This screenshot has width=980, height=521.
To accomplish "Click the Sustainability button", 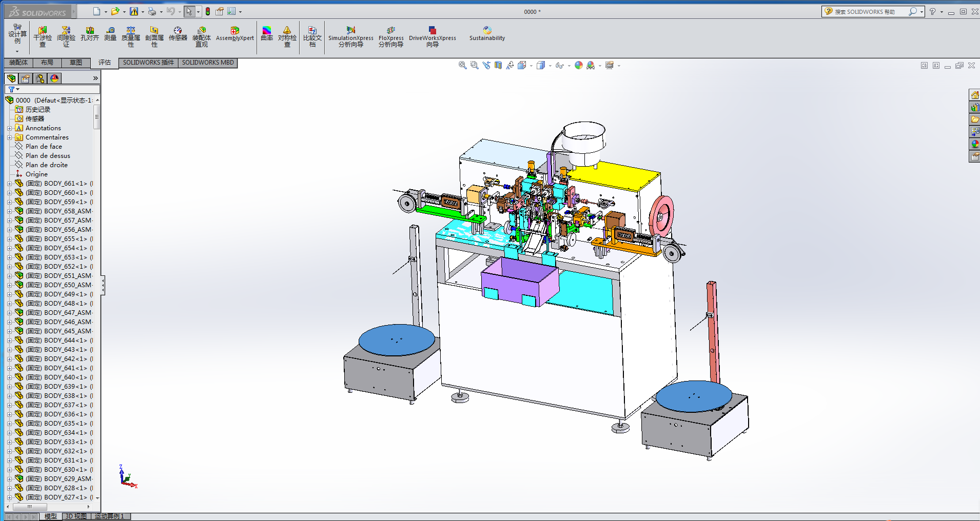I will coord(487,34).
